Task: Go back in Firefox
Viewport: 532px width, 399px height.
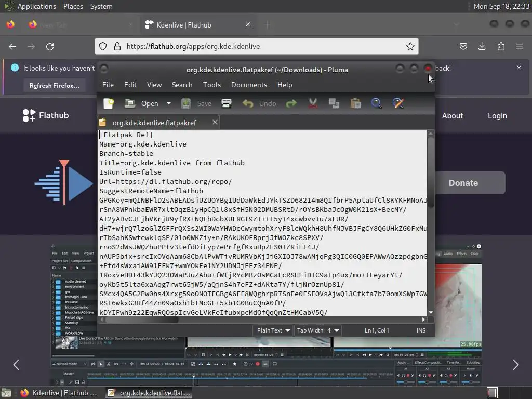Action: point(12,46)
